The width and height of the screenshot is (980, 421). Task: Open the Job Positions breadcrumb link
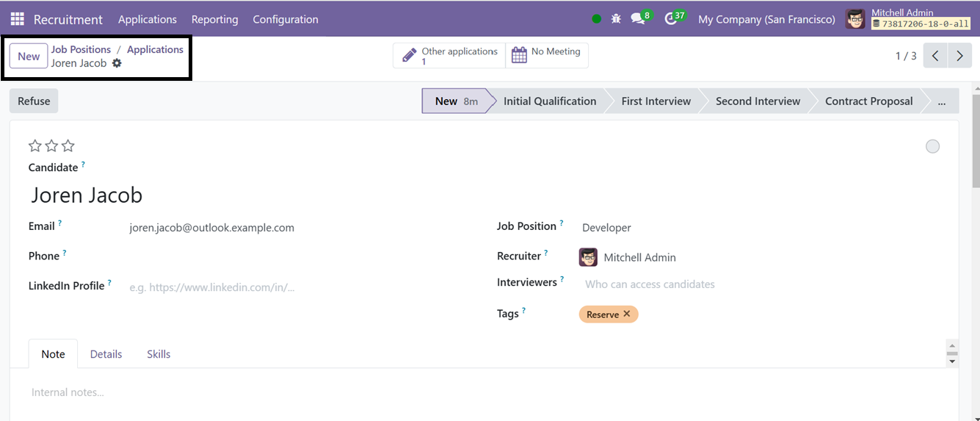[81, 49]
